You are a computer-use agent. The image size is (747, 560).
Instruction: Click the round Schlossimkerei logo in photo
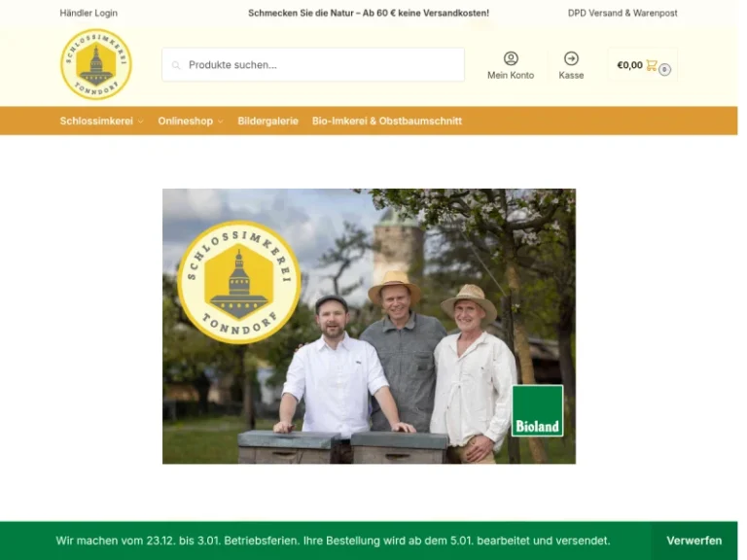[x=239, y=282]
